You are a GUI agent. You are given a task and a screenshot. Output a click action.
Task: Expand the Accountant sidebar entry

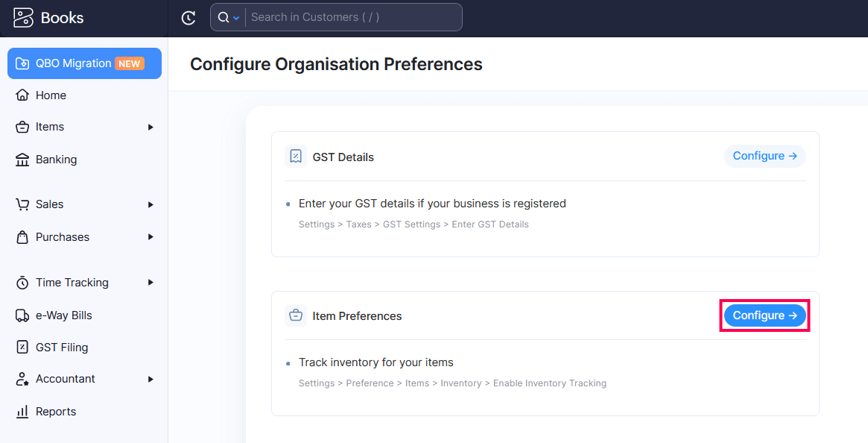[151, 378]
